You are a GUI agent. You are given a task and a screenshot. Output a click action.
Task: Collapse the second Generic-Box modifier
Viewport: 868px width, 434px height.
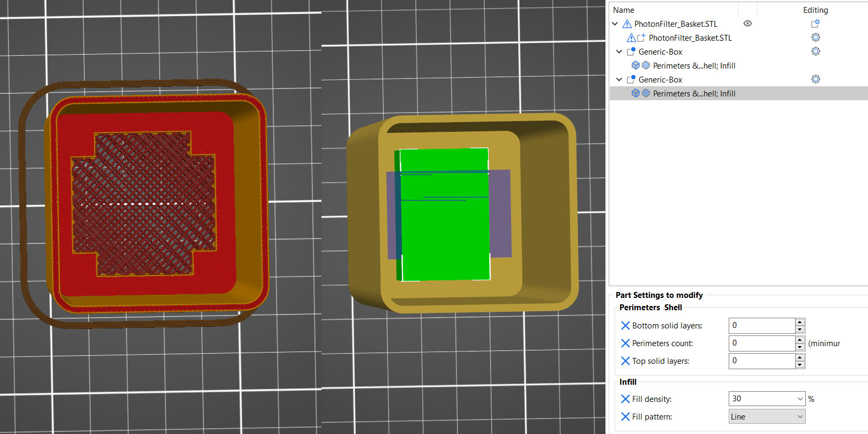click(619, 80)
